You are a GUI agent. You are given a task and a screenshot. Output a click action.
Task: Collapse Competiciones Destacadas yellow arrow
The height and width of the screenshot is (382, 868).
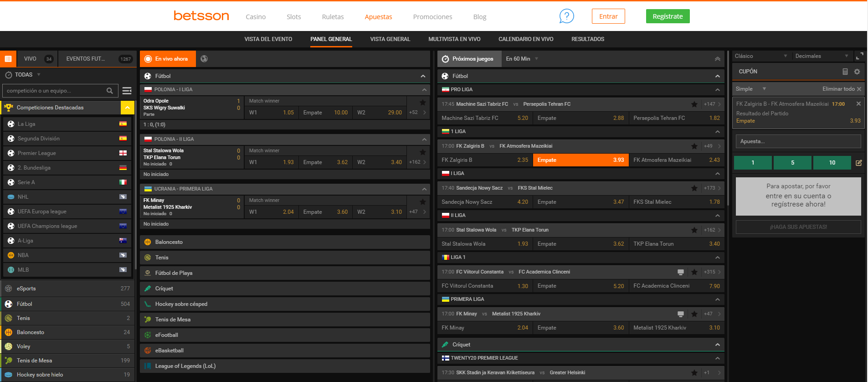(127, 108)
